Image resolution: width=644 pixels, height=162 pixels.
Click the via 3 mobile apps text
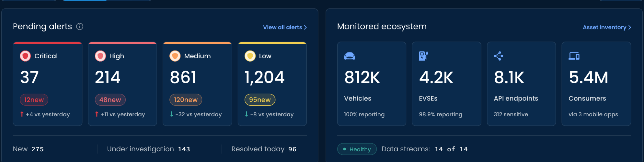point(593,114)
